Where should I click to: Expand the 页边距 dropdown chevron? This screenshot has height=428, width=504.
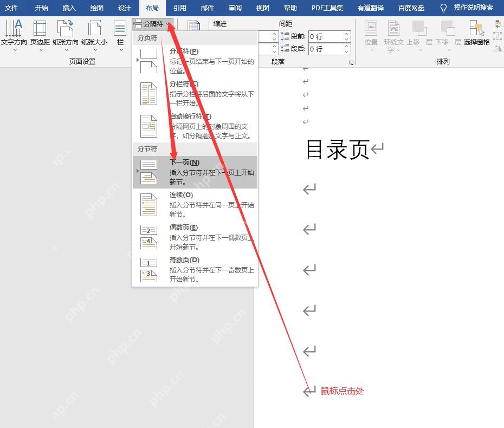[x=41, y=50]
